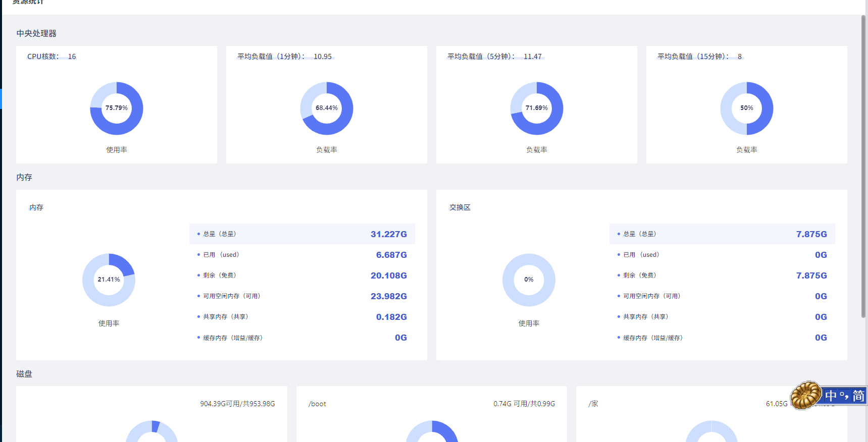Click the vertical scrollbar thumb on the right
868x442 pixels.
click(x=863, y=167)
